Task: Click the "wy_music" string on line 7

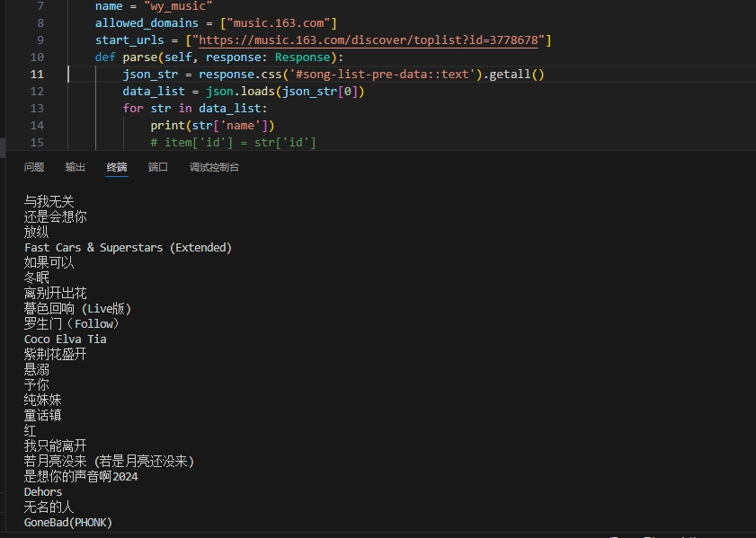Action: click(178, 6)
